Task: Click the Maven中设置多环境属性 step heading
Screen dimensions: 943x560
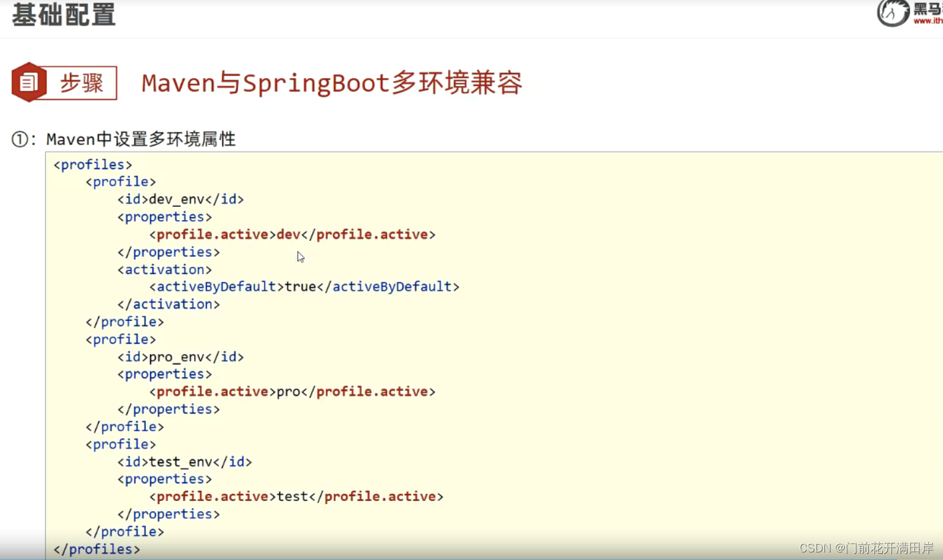Action: [x=141, y=139]
